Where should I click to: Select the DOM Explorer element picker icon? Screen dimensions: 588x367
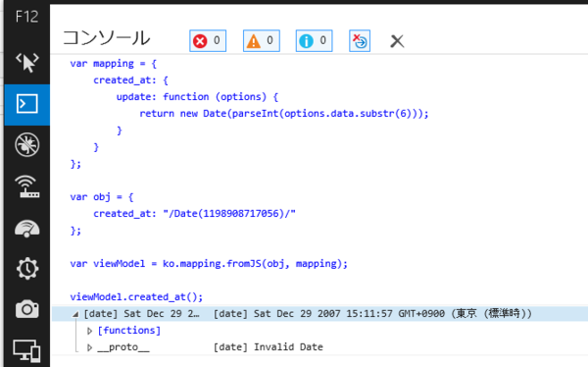coord(27,63)
